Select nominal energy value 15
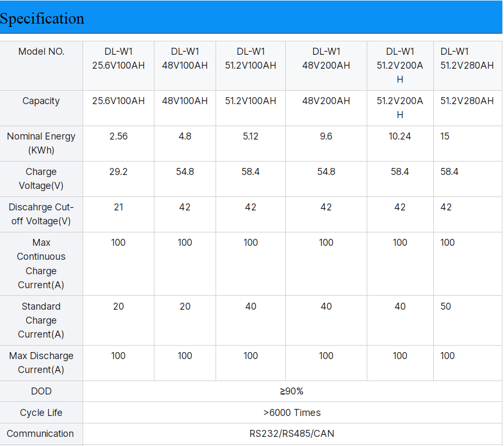This screenshot has width=504, height=446. (444, 136)
